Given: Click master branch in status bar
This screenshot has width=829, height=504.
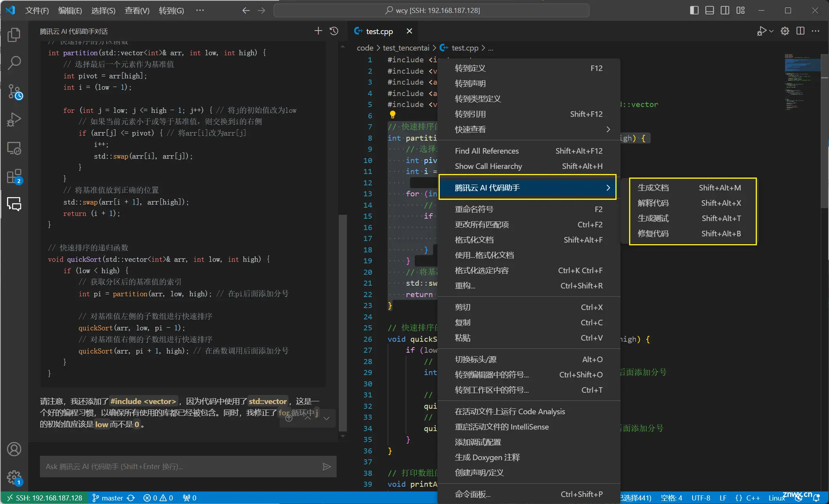Looking at the screenshot, I should tap(107, 498).
